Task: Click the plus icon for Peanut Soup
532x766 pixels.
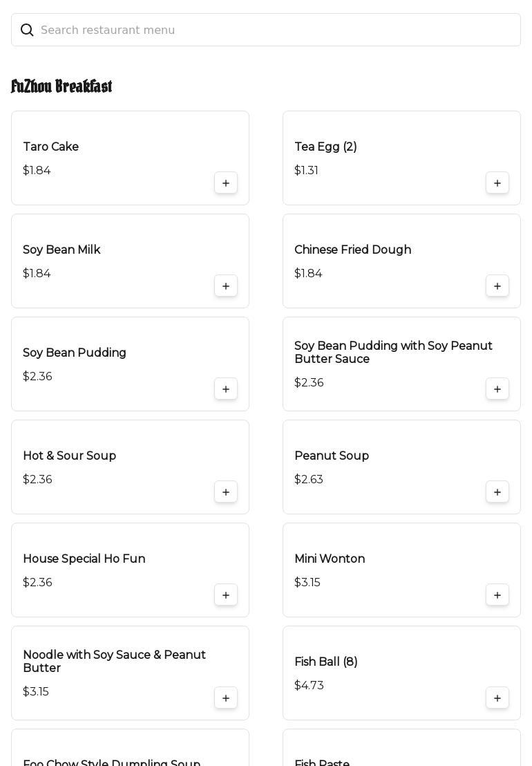Action: pos(497,492)
